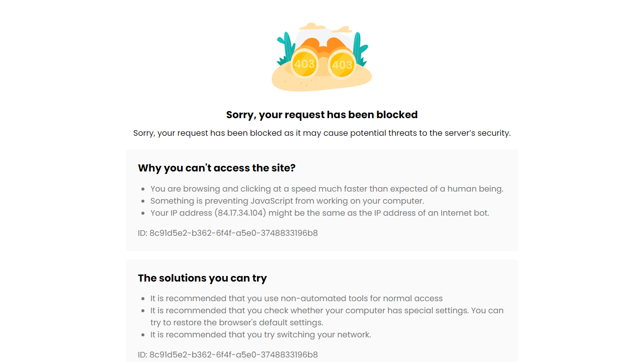This screenshot has width=644, height=362.
Task: Click the sentence about threats to server's security
Action: [322, 133]
